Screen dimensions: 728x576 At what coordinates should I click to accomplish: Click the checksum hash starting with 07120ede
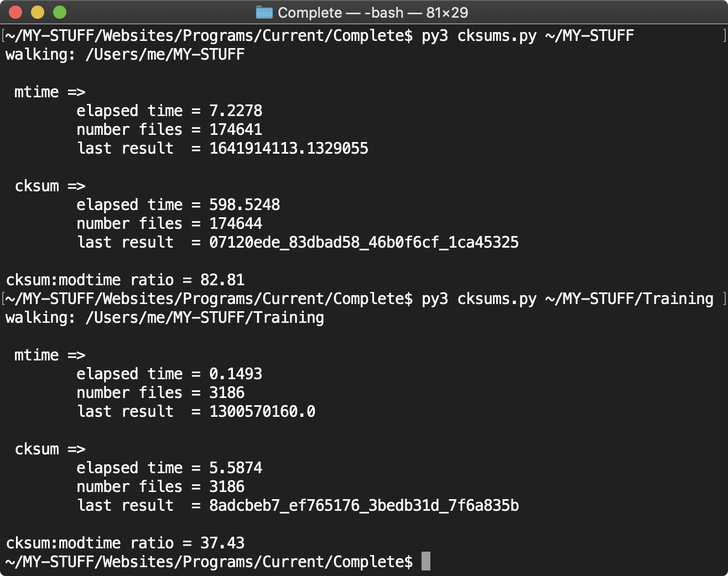click(363, 242)
